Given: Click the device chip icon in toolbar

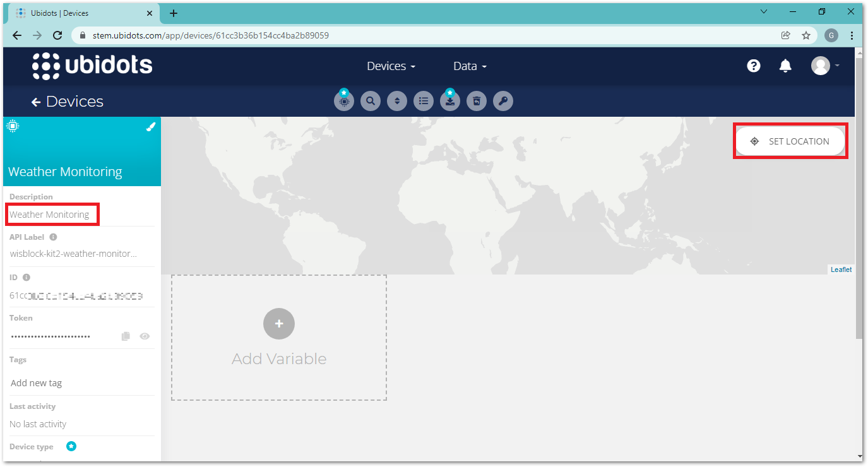Looking at the screenshot, I should tap(344, 101).
